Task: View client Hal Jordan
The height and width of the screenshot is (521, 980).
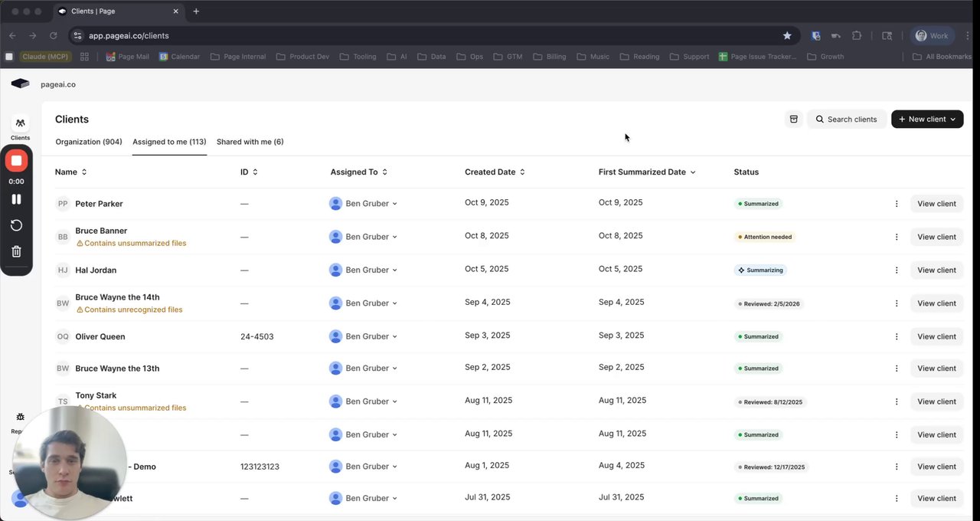Action: coord(936,270)
